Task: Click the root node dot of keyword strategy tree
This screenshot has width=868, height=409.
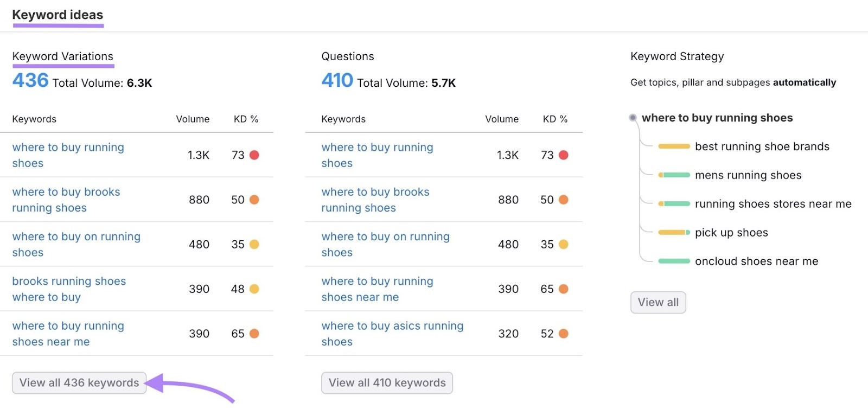Action: (x=633, y=118)
